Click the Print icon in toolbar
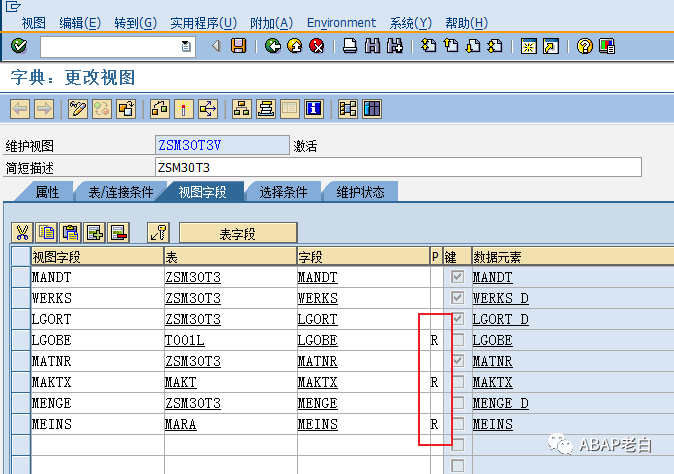674x474 pixels. (350, 46)
